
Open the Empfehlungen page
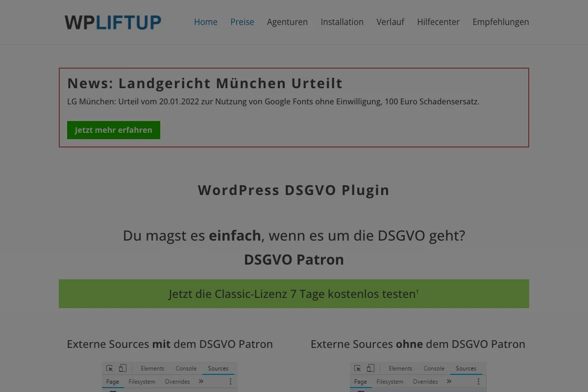point(501,22)
